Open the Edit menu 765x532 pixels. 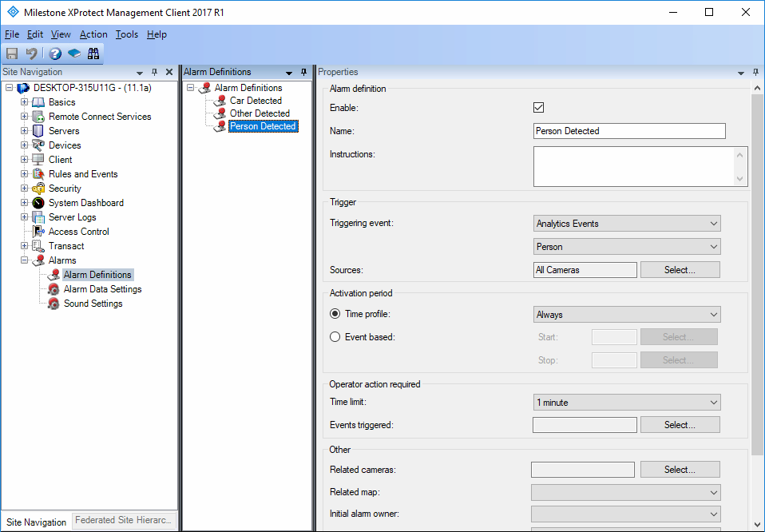coord(34,34)
